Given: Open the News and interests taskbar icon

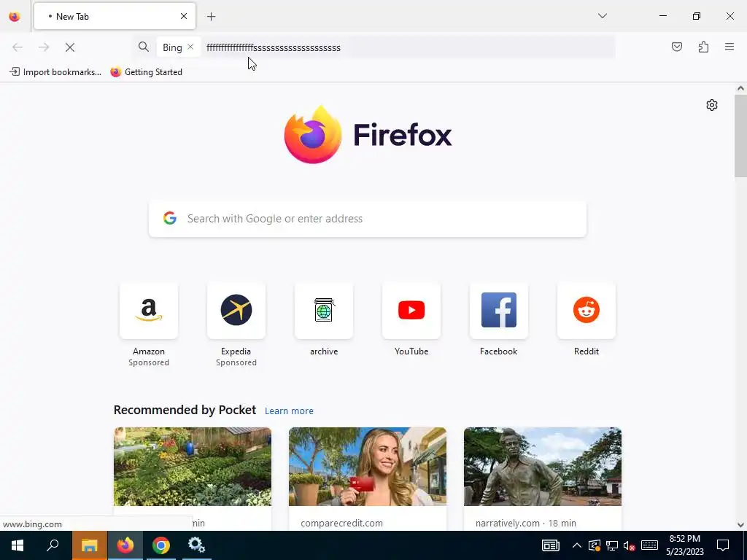Looking at the screenshot, I should pyautogui.click(x=550, y=545).
